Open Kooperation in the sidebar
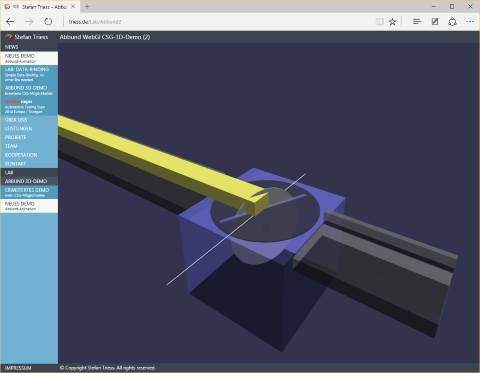480x373 pixels. [x=21, y=155]
